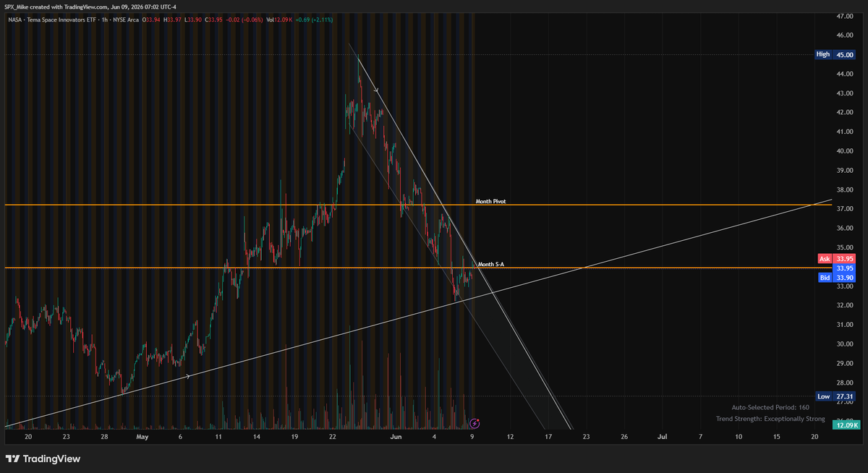868x473 pixels.
Task: Click the 46.00 price axis tick
Action: coord(845,35)
